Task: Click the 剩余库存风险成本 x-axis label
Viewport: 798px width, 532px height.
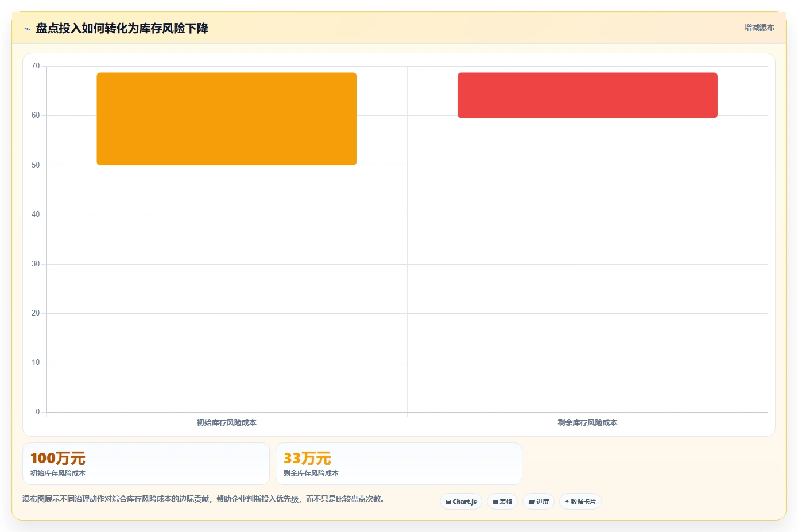Action: pos(587,422)
